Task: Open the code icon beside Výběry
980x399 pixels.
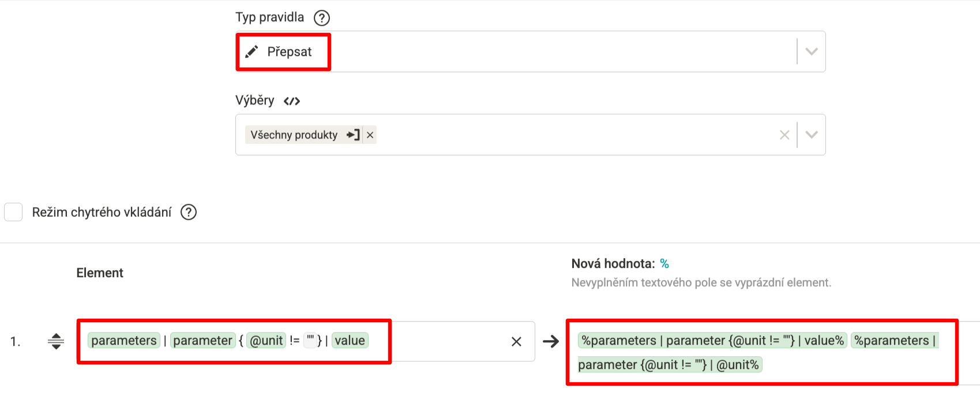Action: coord(292,101)
